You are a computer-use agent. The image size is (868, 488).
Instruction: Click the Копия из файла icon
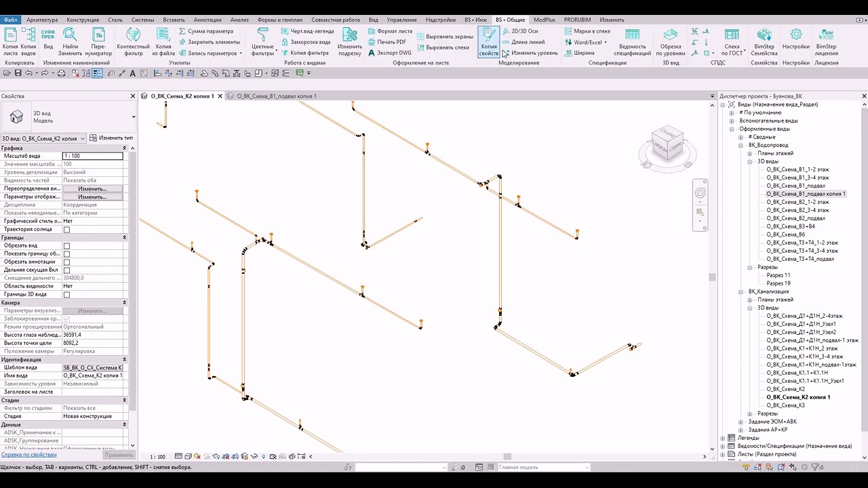click(163, 41)
